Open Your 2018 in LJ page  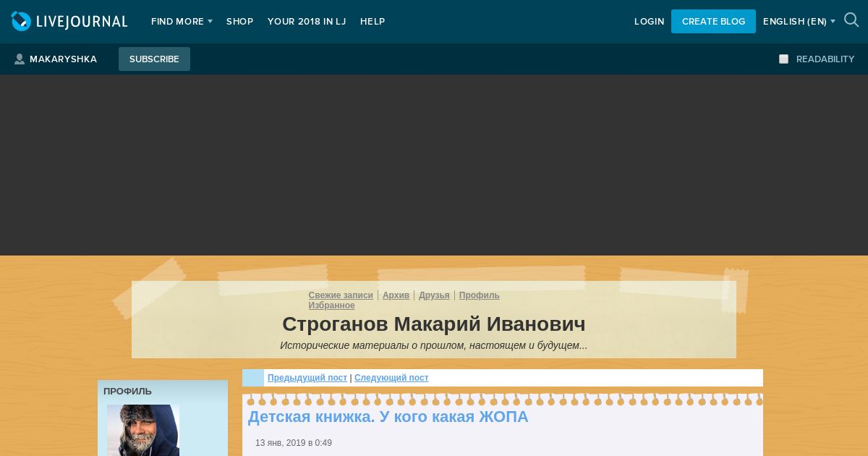click(x=307, y=22)
